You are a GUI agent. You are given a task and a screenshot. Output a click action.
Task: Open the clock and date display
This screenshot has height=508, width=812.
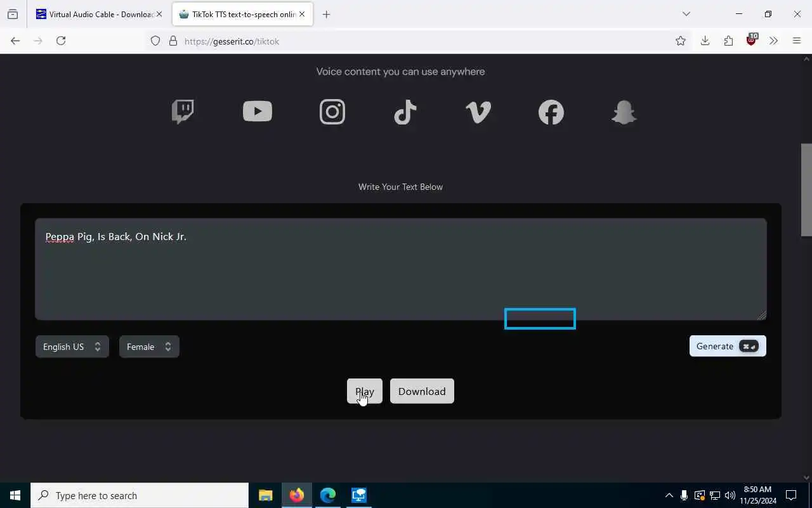[757, 495]
